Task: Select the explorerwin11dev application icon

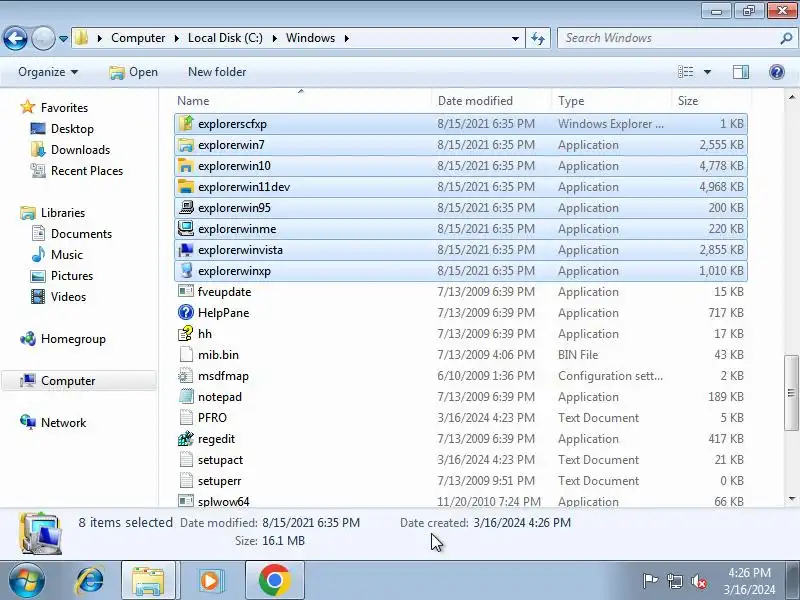Action: [x=186, y=187]
